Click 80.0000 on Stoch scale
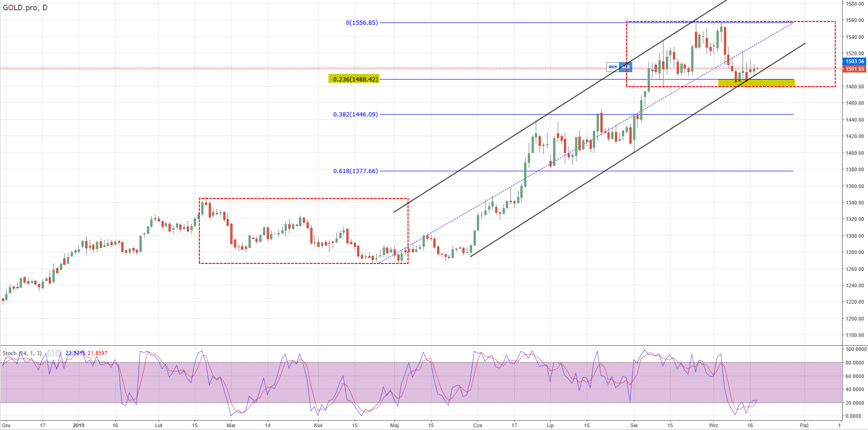 click(856, 363)
